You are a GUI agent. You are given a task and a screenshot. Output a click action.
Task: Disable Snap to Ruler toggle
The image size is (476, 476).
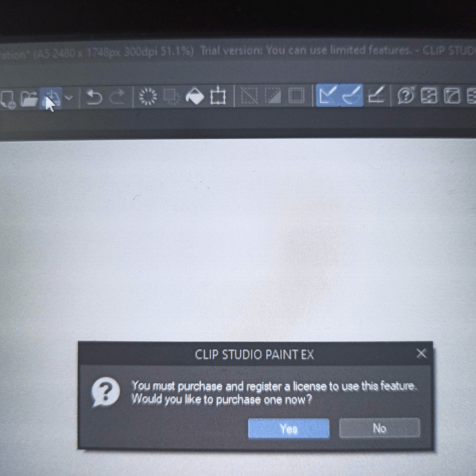328,95
